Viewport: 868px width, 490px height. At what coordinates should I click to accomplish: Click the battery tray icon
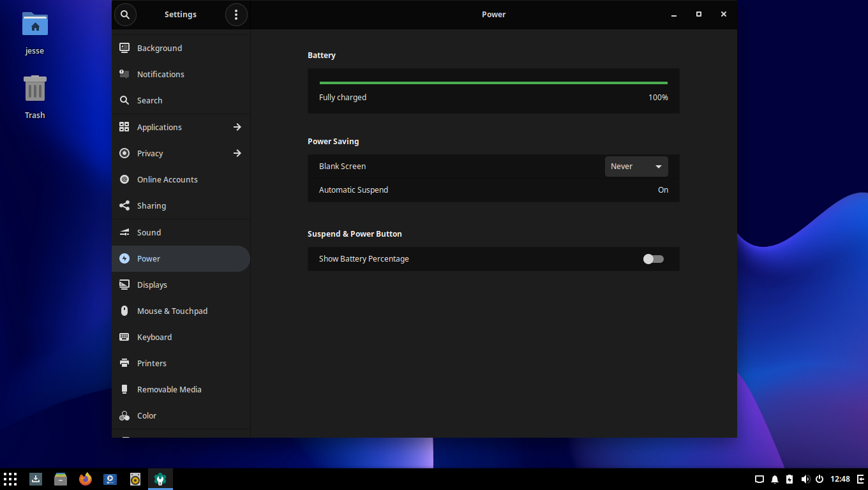coord(789,479)
